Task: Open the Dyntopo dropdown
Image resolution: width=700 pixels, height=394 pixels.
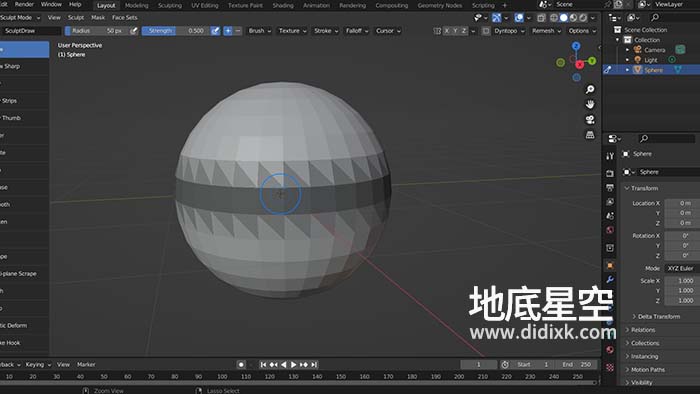Action: pyautogui.click(x=509, y=31)
